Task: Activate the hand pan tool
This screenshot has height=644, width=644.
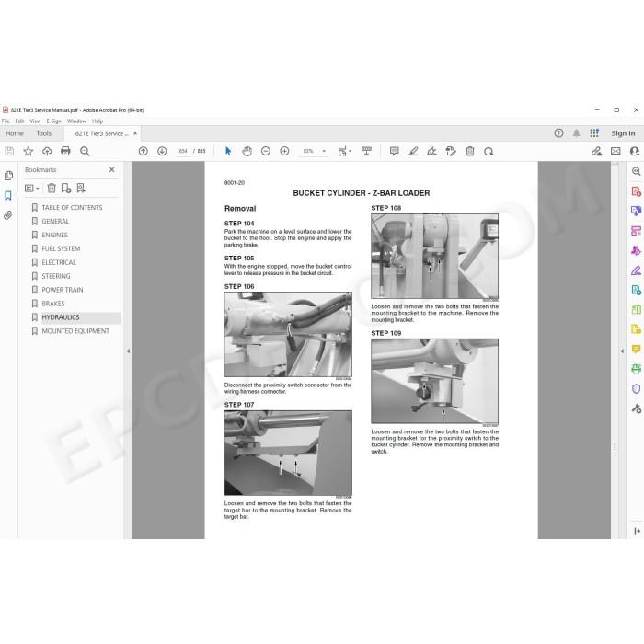Action: coord(247,151)
